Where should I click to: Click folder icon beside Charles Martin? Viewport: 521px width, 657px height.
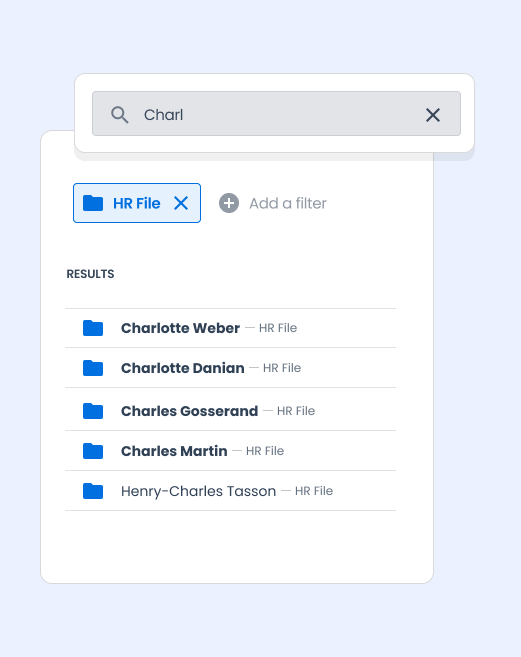93,451
